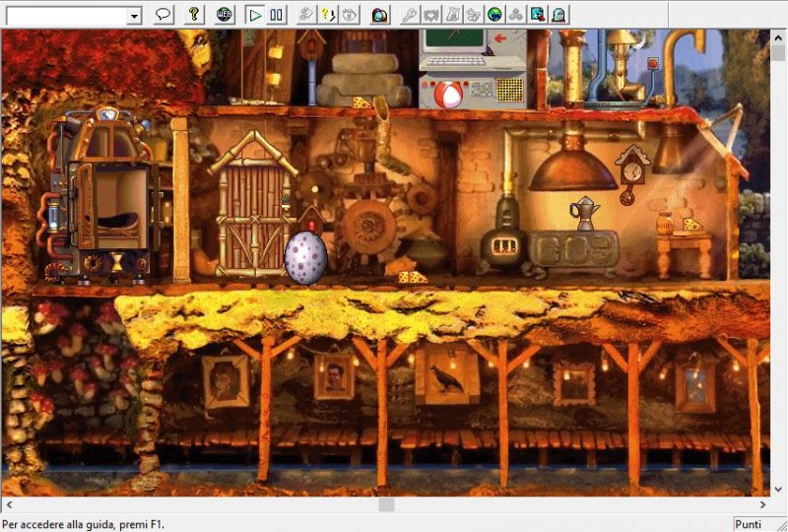Open the health kit toolbar icon
This screenshot has width=788, height=532.
pos(431,15)
